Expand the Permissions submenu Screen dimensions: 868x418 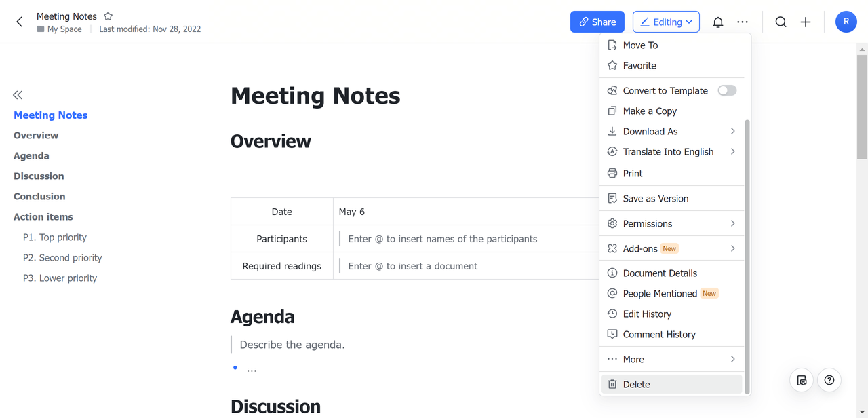click(x=671, y=223)
